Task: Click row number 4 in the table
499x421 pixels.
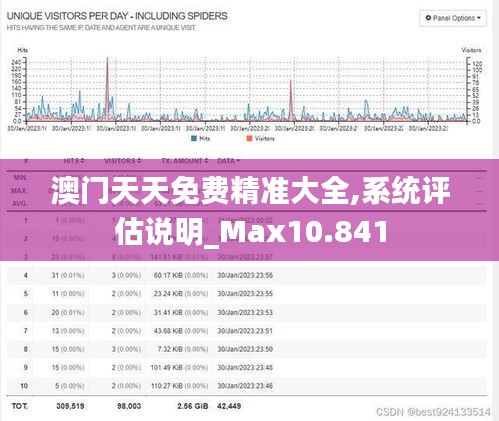Action: pyautogui.click(x=26, y=275)
